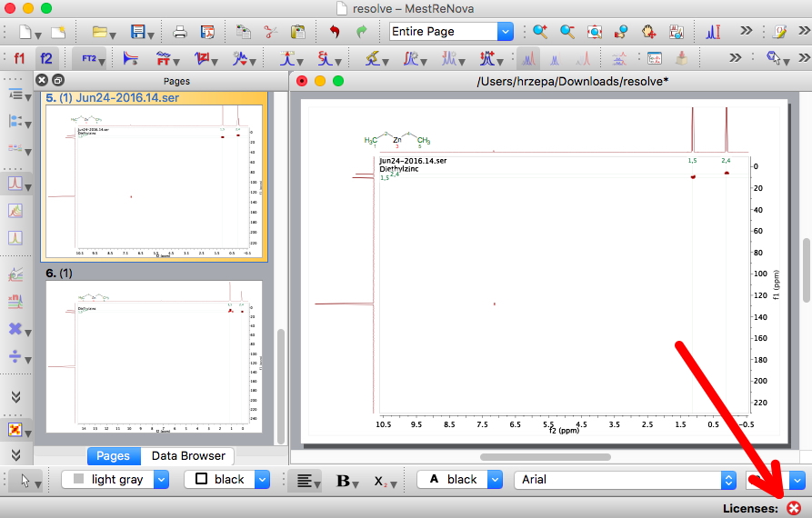Click the Paste clipboard icon
The width and height of the screenshot is (812, 518).
pos(297,32)
